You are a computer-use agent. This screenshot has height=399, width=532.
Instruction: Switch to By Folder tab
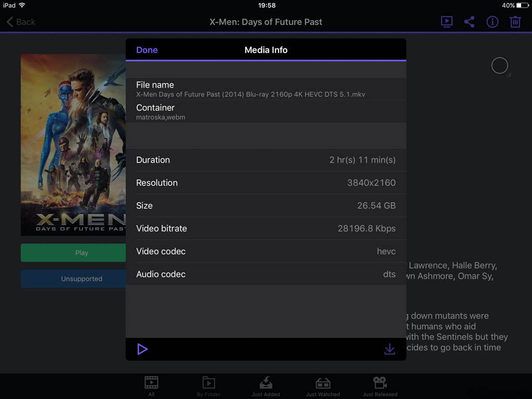(209, 387)
